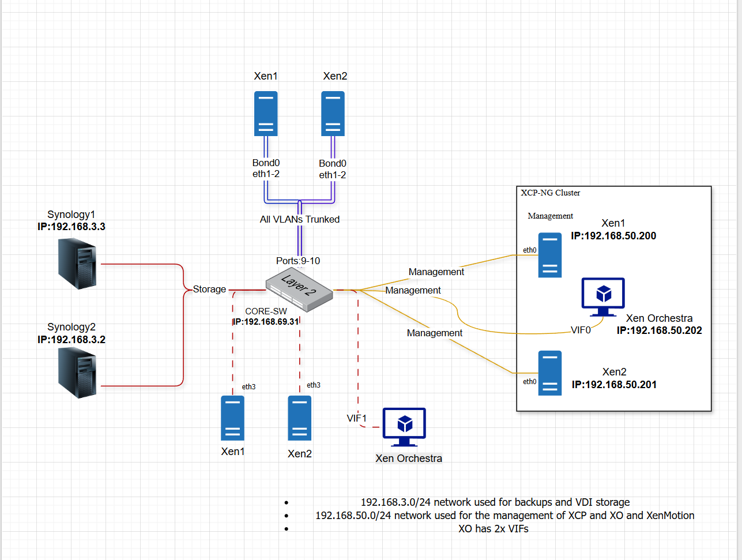Image resolution: width=742 pixels, height=560 pixels.
Task: Click the VIF0 label
Action: 581,330
